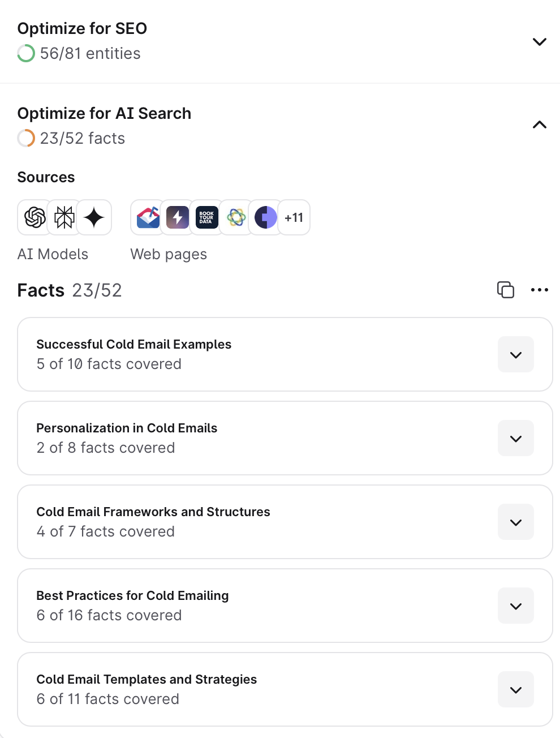Open the envelope web page source icon

tap(148, 217)
